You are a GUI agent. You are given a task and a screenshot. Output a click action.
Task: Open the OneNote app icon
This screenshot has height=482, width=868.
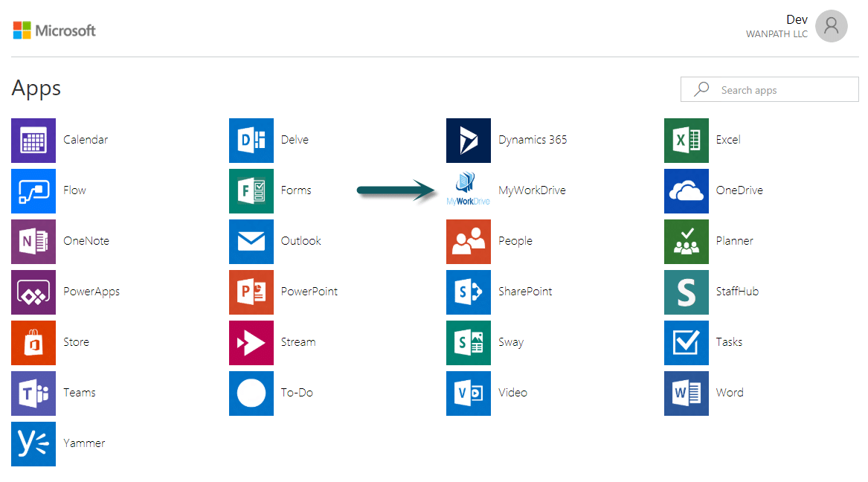point(33,241)
